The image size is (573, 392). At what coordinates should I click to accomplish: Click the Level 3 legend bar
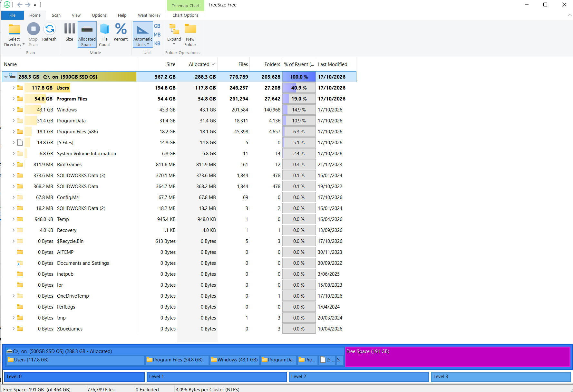pos(501,377)
